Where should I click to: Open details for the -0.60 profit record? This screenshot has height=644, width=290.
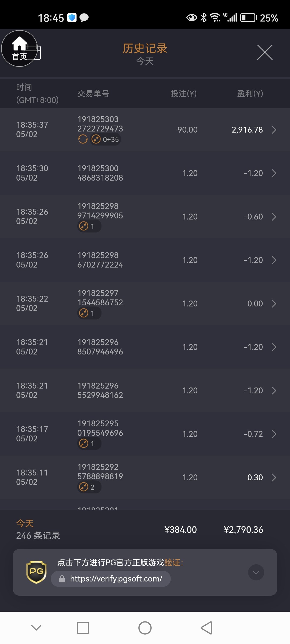tap(274, 217)
